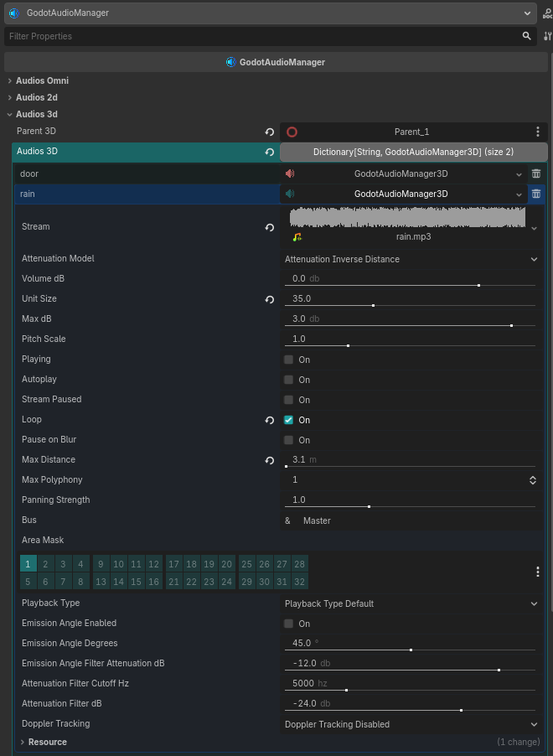Click the Max dB value 3.0
Image resolution: width=553 pixels, height=756 pixels.
point(299,318)
